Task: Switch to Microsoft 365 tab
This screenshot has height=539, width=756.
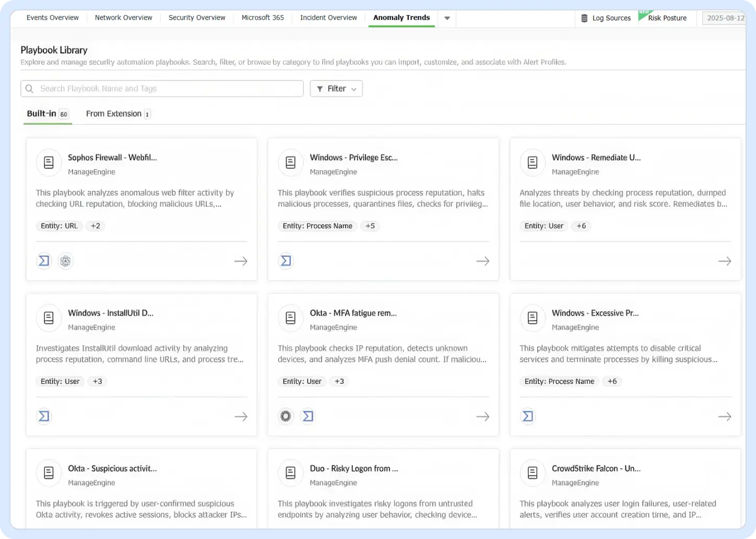Action: coord(263,18)
